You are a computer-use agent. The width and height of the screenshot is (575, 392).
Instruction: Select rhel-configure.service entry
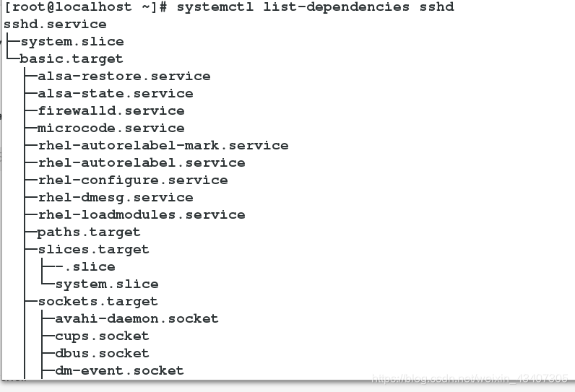coord(133,180)
